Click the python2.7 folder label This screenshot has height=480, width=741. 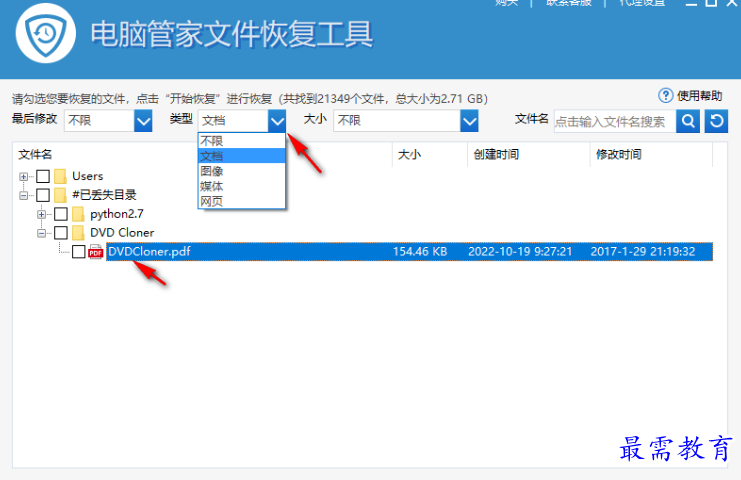click(117, 214)
